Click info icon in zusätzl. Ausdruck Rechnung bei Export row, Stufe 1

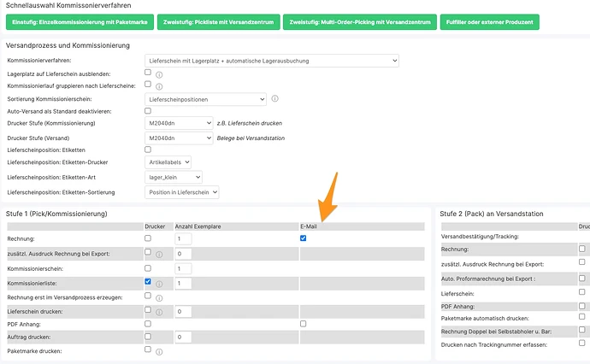(159, 255)
